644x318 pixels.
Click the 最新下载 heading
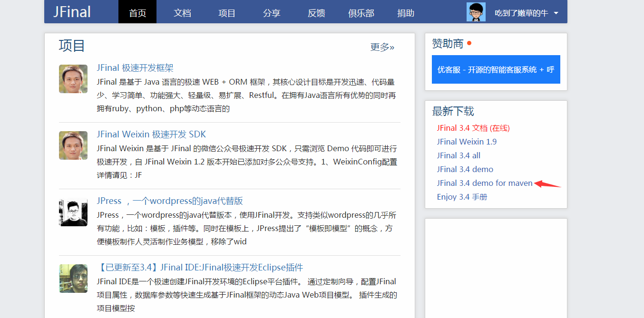click(x=453, y=112)
